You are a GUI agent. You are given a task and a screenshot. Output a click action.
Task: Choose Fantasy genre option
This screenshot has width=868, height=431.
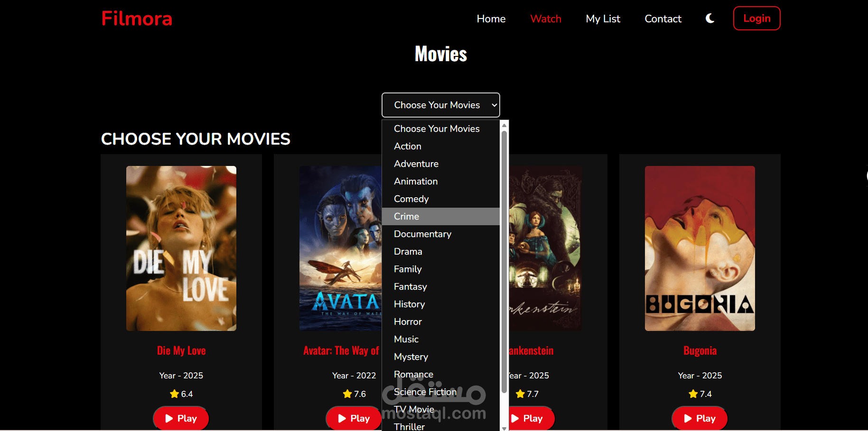pos(441,286)
